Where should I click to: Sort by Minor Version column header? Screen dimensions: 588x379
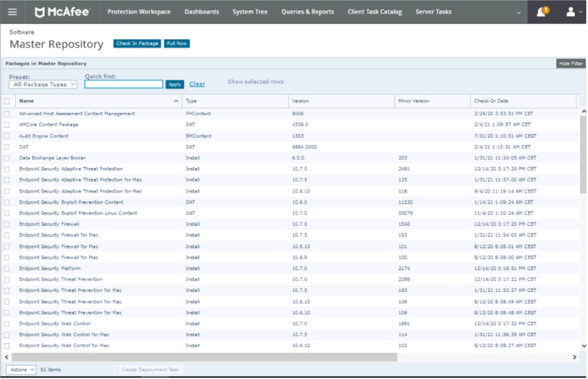pyautogui.click(x=414, y=101)
